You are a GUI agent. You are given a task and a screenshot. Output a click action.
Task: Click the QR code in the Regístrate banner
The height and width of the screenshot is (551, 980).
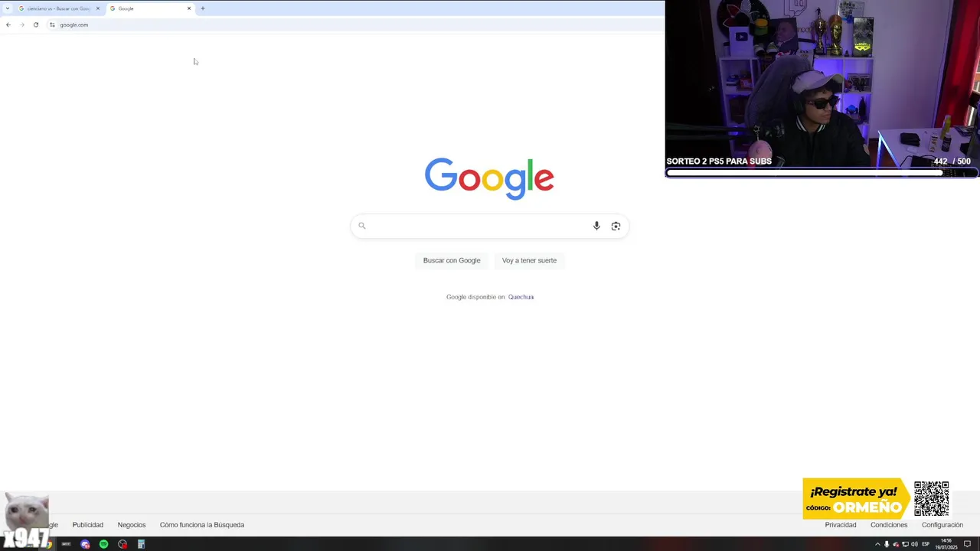point(932,499)
